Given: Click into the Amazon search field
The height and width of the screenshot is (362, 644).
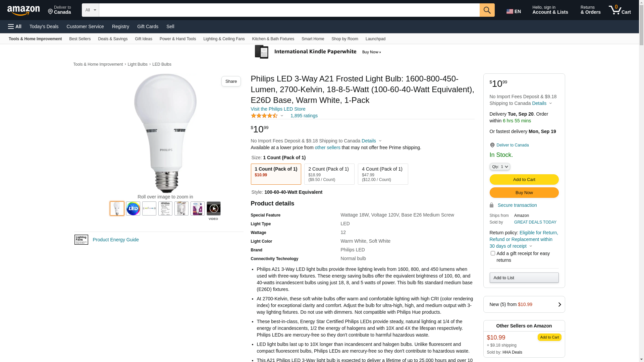Looking at the screenshot, I should (289, 10).
